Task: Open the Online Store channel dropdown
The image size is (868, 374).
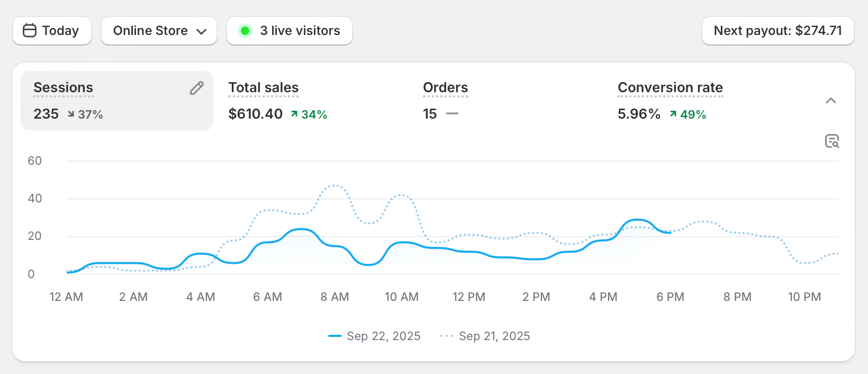Action: coord(159,31)
